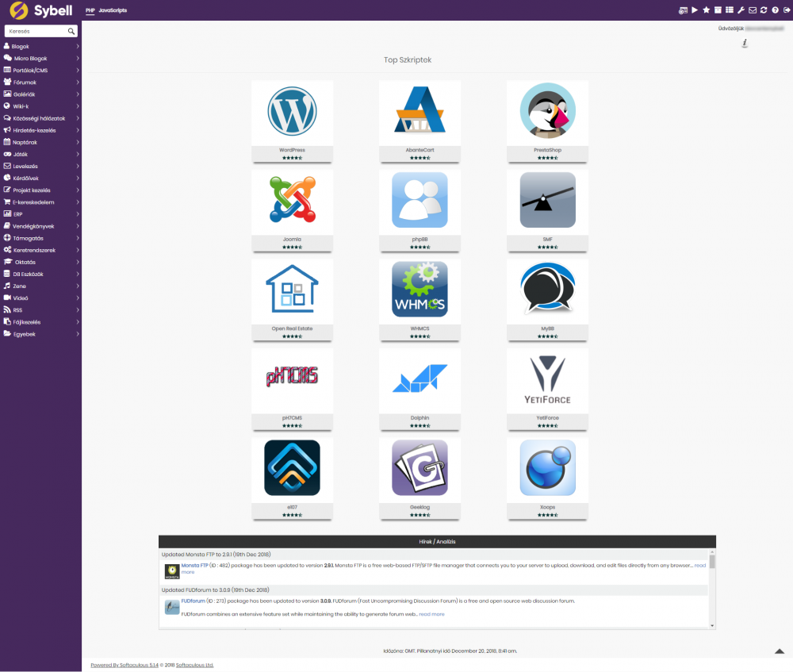Open the WHMCS script icon

419,289
